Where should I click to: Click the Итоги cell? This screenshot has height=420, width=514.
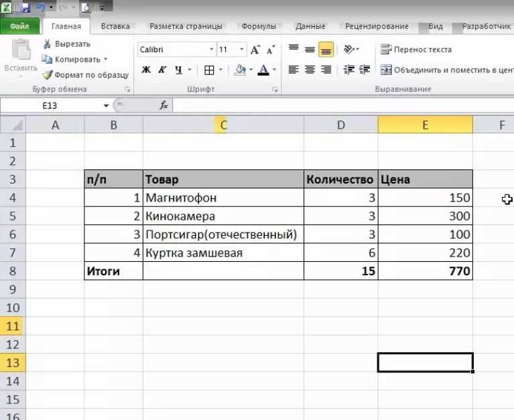pos(114,271)
